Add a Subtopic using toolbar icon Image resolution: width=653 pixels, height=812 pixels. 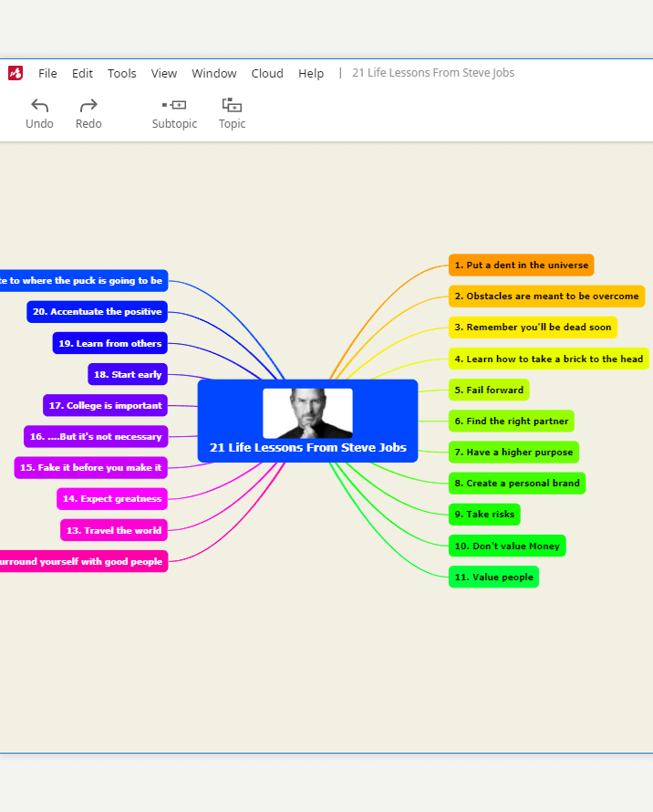click(x=174, y=105)
